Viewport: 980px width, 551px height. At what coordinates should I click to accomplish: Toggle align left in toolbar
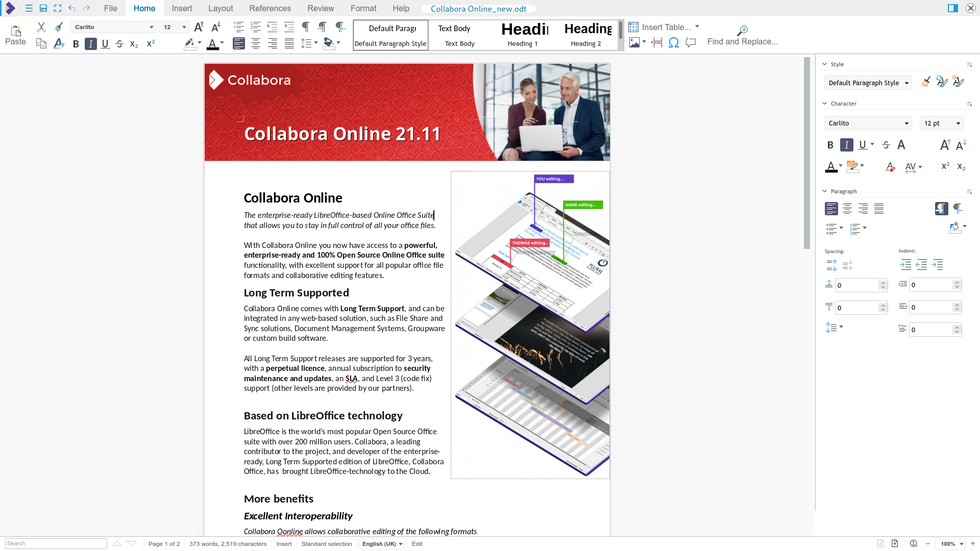239,44
